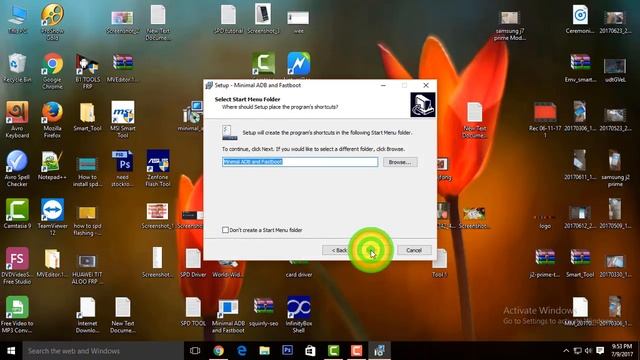
Task: Open the volume control in tray
Action: [x=588, y=351]
